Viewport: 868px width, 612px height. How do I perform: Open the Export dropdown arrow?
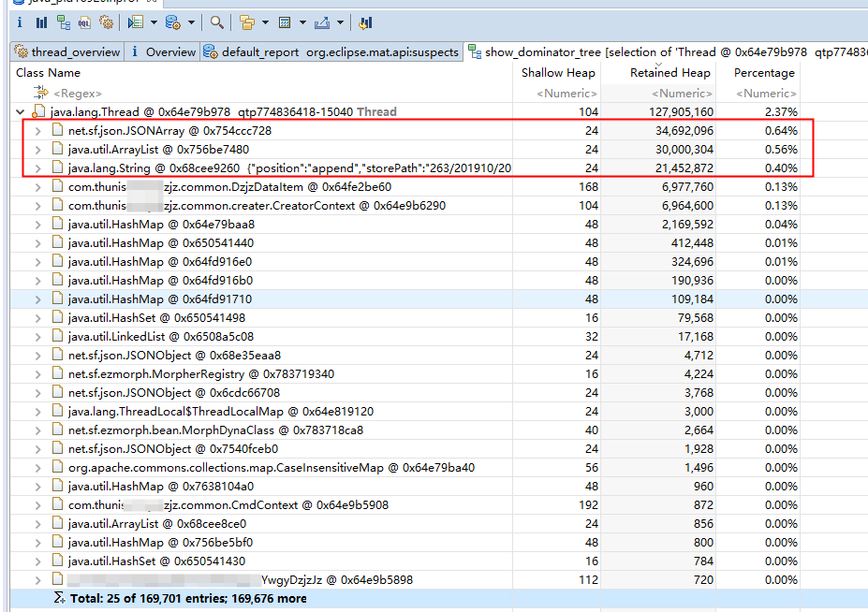tap(340, 22)
